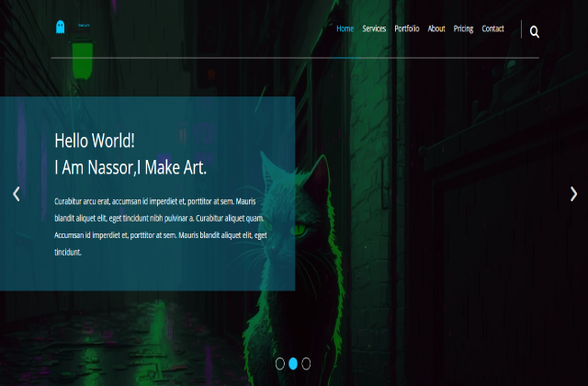Viewport: 588px width, 386px height.
Task: Select the first slider dot
Action: pyautogui.click(x=279, y=364)
